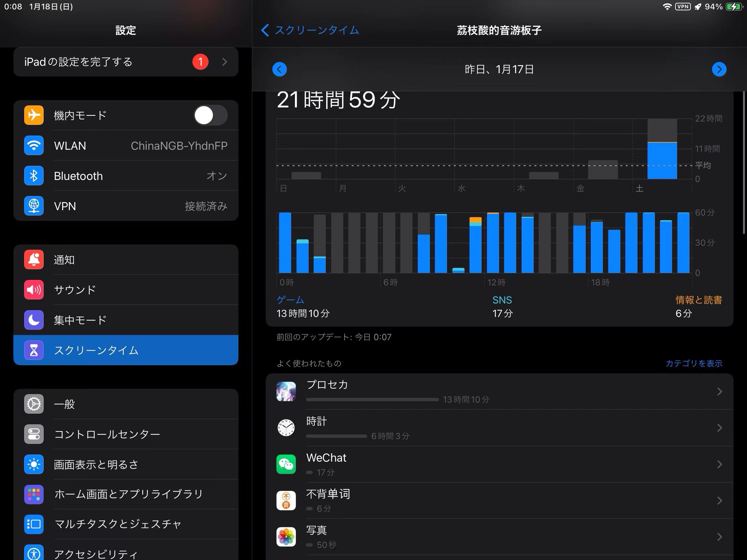Image resolution: width=747 pixels, height=560 pixels.
Task: Tap the 一般 gear icon
Action: 34,404
